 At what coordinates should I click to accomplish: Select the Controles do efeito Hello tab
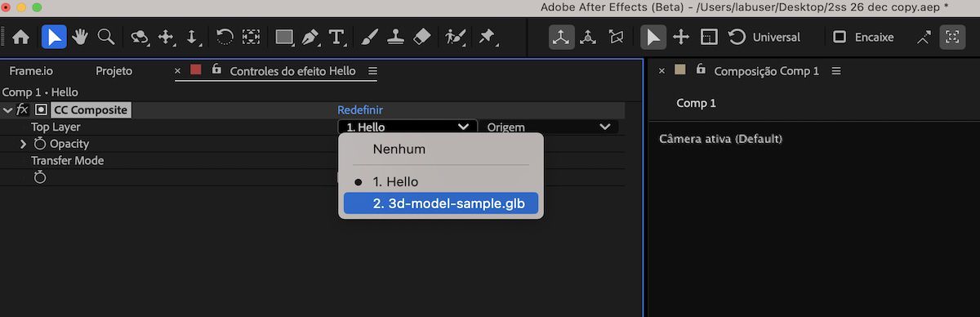pyautogui.click(x=292, y=71)
